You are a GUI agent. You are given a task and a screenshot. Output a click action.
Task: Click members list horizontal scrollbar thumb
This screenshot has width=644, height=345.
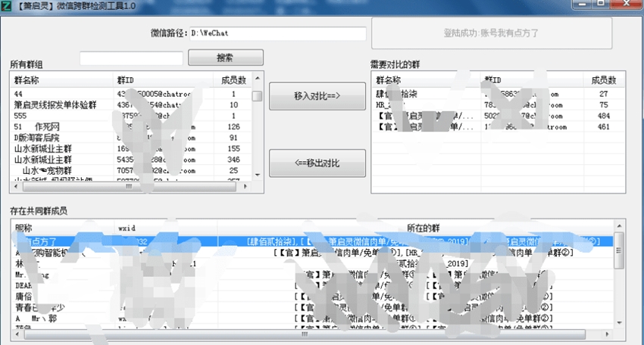(305, 334)
